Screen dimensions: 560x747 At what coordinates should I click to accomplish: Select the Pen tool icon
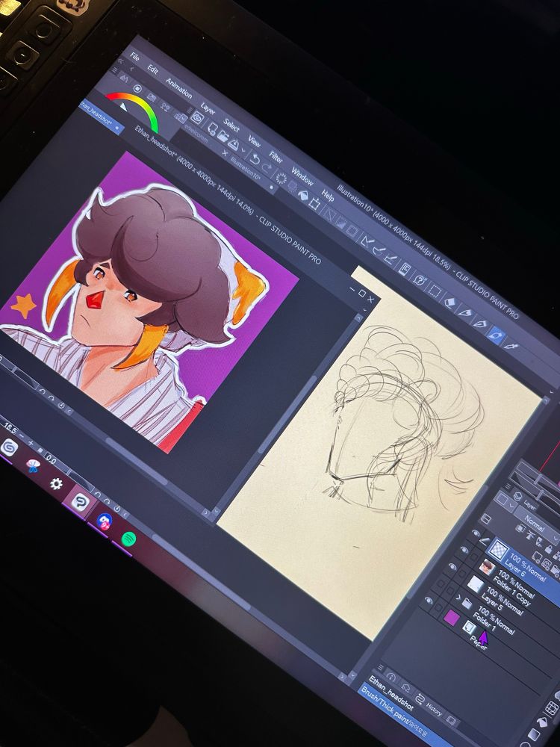[x=480, y=323]
